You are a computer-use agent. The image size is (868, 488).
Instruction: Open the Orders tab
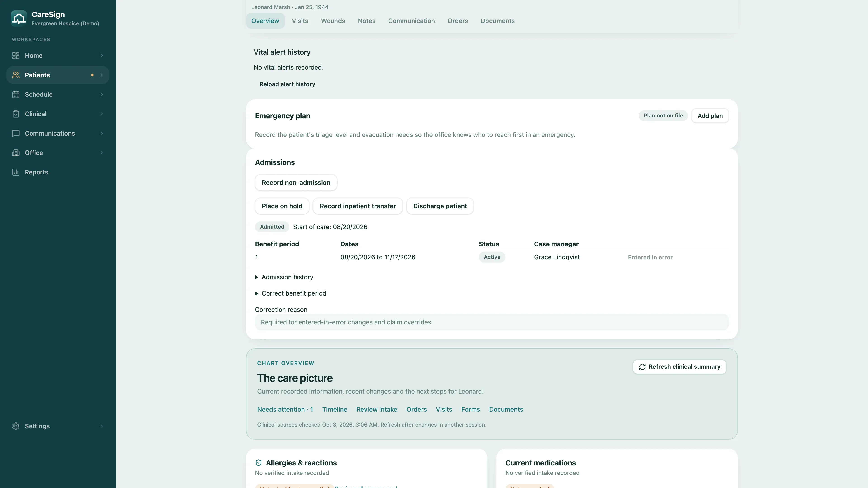point(458,21)
